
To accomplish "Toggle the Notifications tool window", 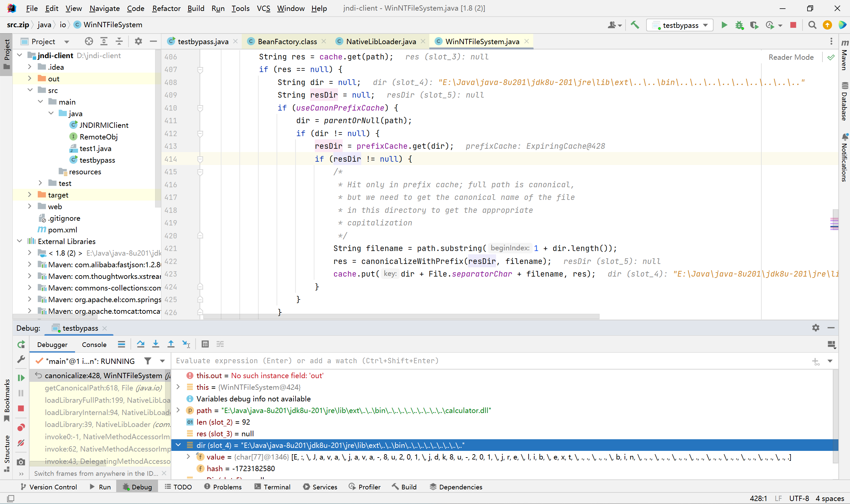I will [844, 158].
